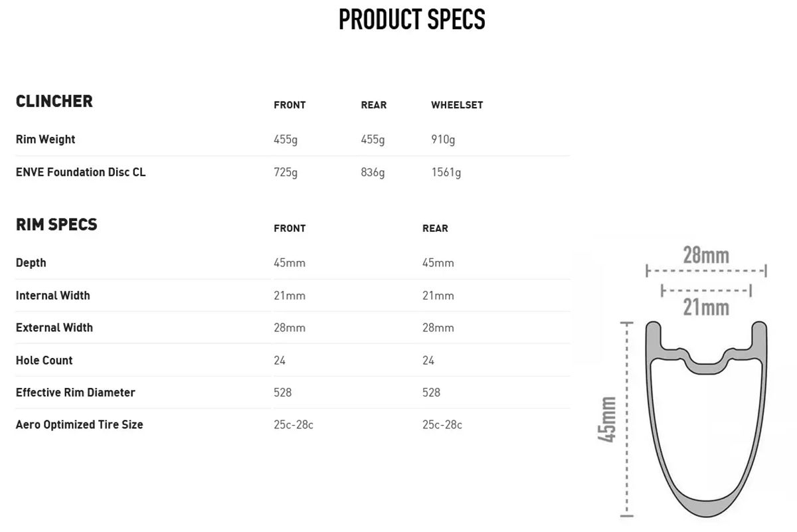Click Aero Optimized Tire Size label

(79, 424)
